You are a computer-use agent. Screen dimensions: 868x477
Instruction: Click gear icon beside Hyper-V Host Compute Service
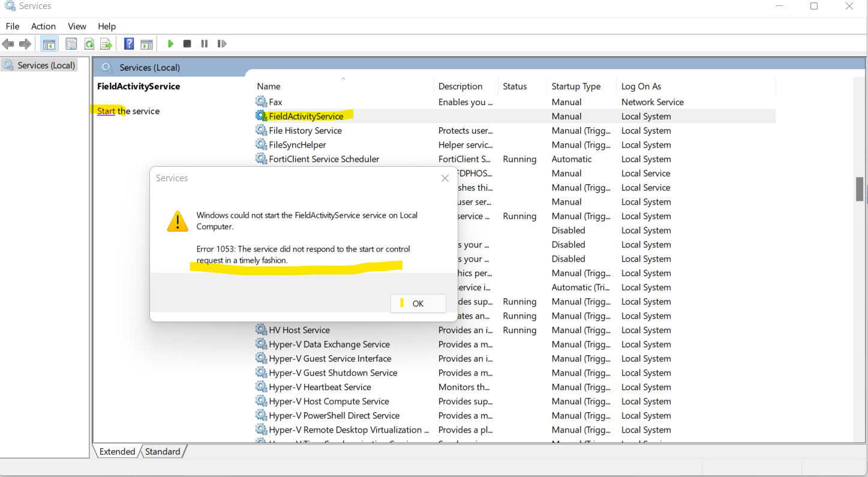(261, 401)
